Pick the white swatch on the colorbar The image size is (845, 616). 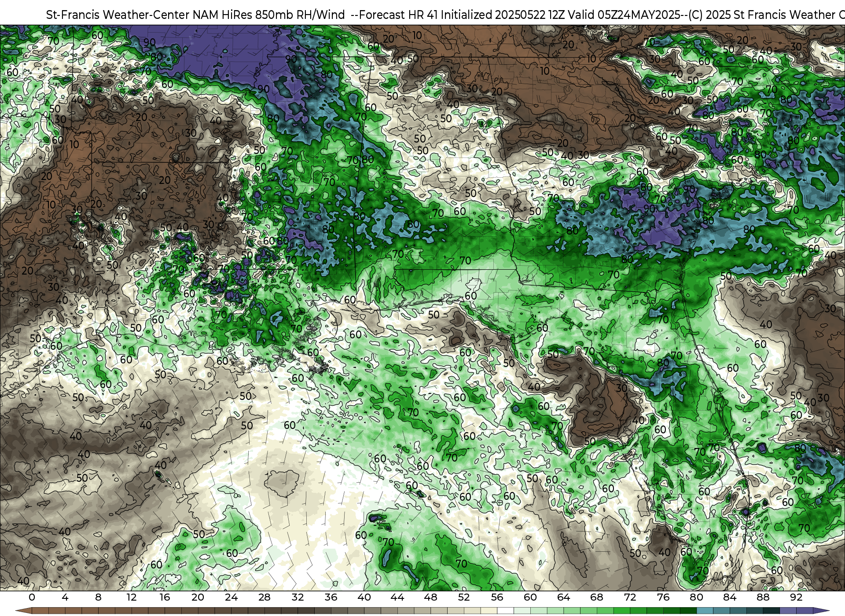(x=505, y=611)
